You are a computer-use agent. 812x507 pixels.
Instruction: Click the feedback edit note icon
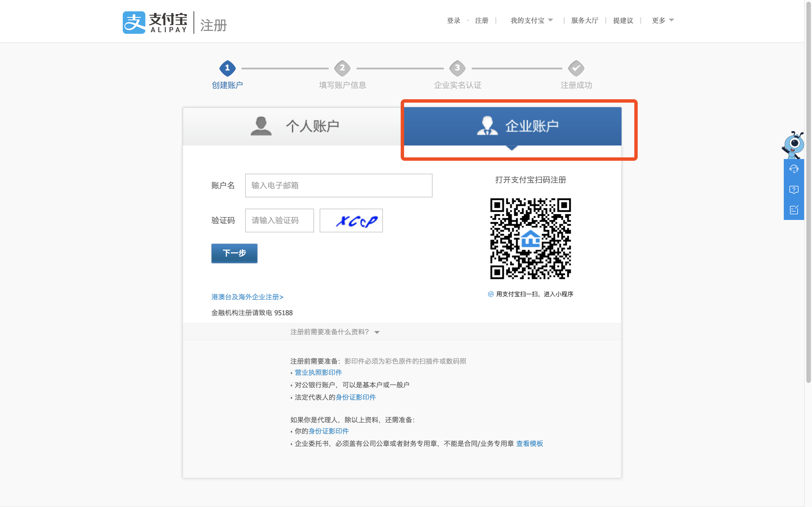pos(794,210)
